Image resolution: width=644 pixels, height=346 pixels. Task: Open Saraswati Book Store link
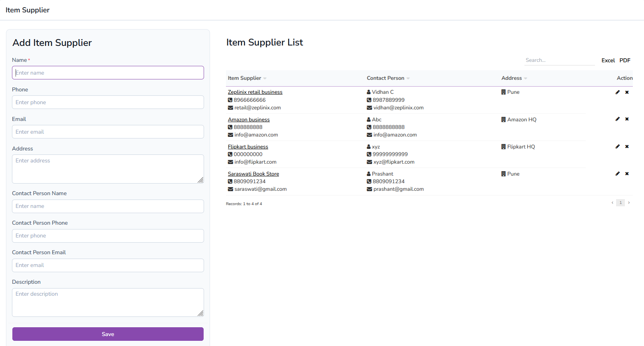click(253, 174)
